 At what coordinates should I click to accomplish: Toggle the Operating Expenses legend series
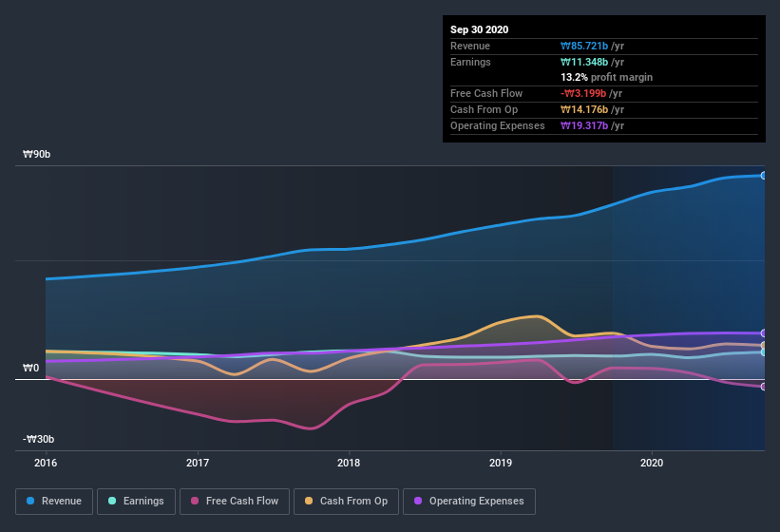[469, 502]
